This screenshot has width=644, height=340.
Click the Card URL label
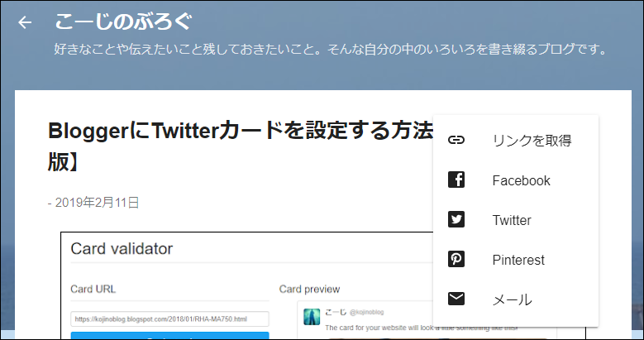click(93, 289)
